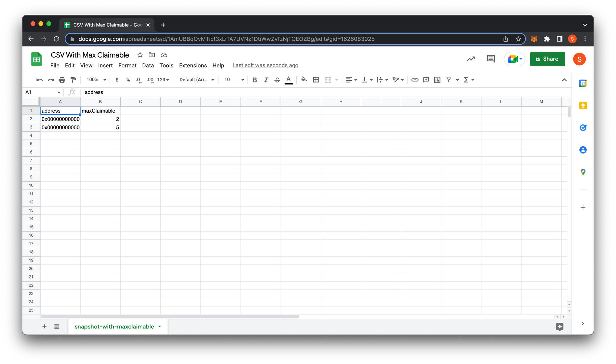Add a new sheet with plus

[44, 326]
